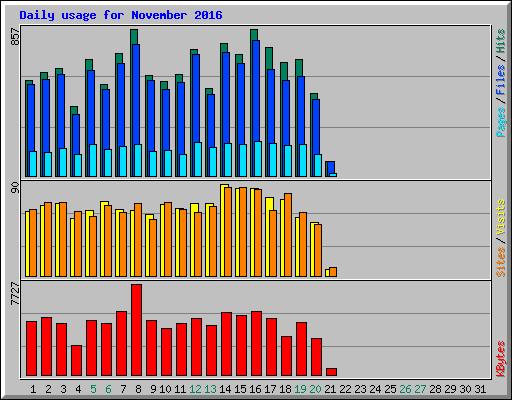Select green weekend day 26 label
Screen dimensions: 512x400
click(x=405, y=389)
